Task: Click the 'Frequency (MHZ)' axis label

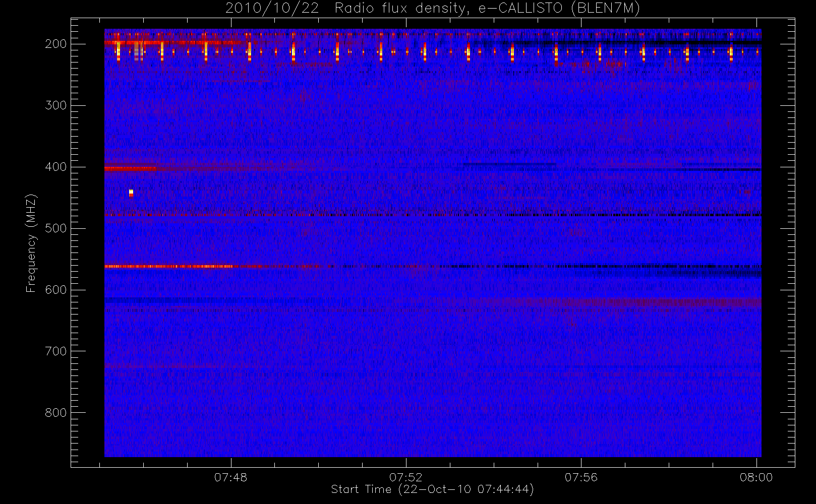Action: tap(31, 243)
